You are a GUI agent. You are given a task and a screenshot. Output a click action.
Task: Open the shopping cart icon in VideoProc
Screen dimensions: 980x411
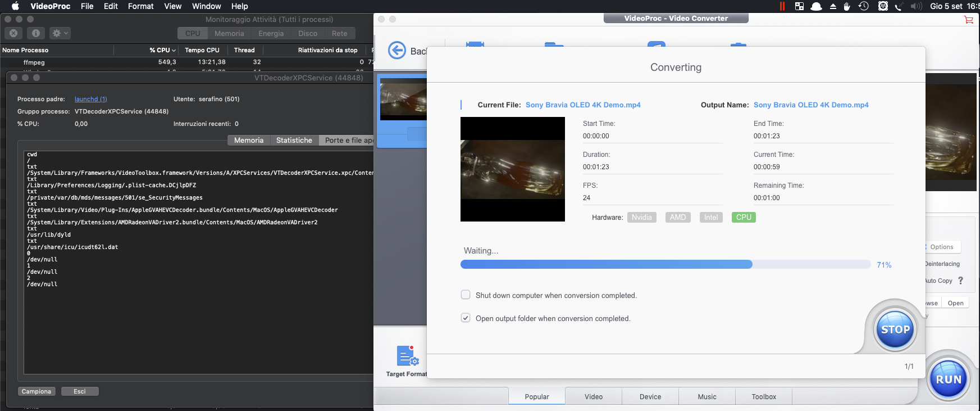click(x=969, y=19)
